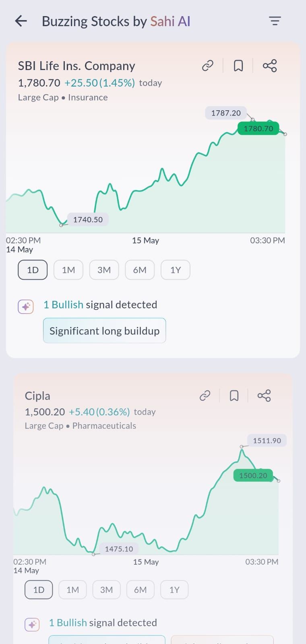Show 1Y range on SBI Life chart
This screenshot has height=644, width=306.
176,270
